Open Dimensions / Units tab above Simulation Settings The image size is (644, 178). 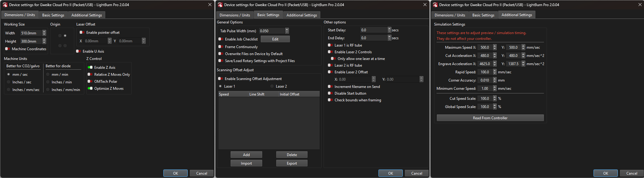(450, 15)
